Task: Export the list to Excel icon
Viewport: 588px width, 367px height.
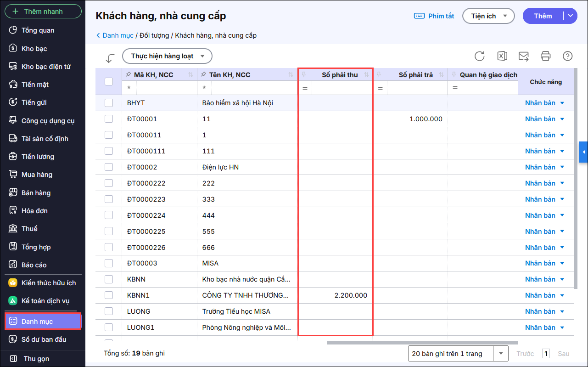Action: click(502, 56)
